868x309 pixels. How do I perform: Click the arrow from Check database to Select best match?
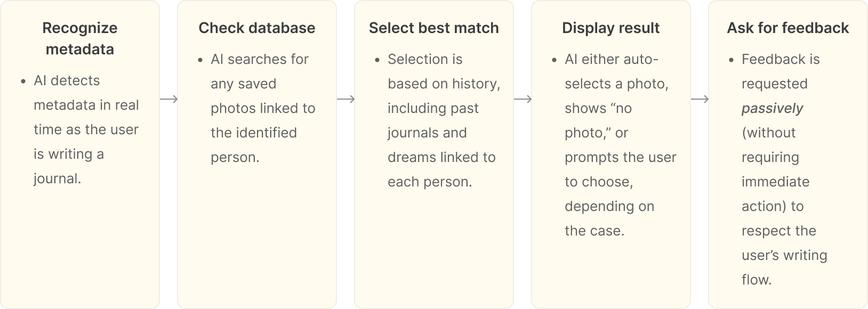[345, 100]
